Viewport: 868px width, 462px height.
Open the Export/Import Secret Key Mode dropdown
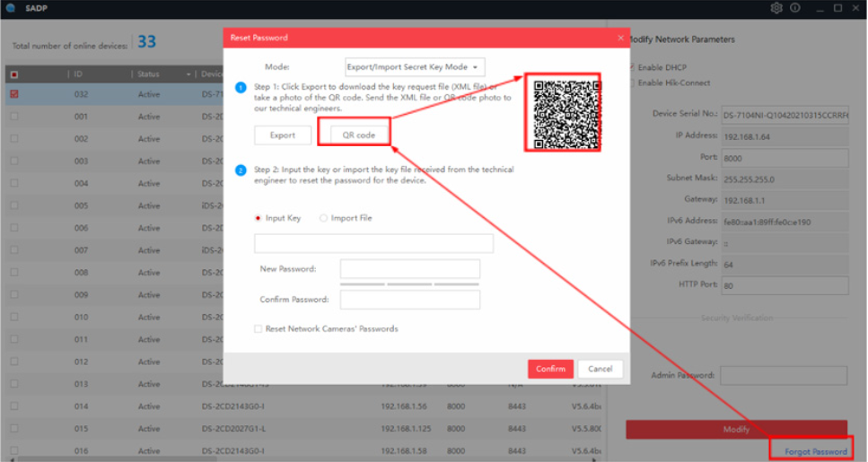coord(415,67)
